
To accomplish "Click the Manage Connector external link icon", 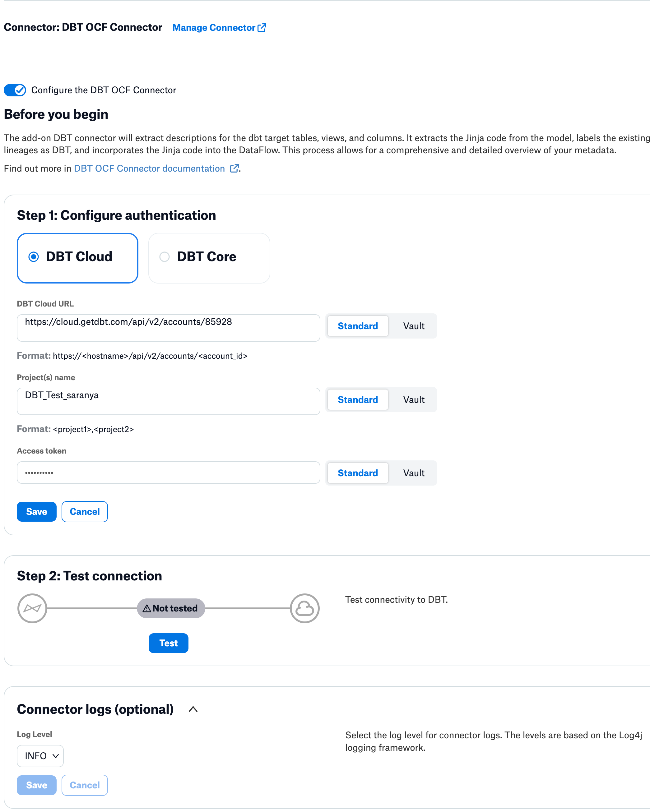I will click(x=262, y=27).
